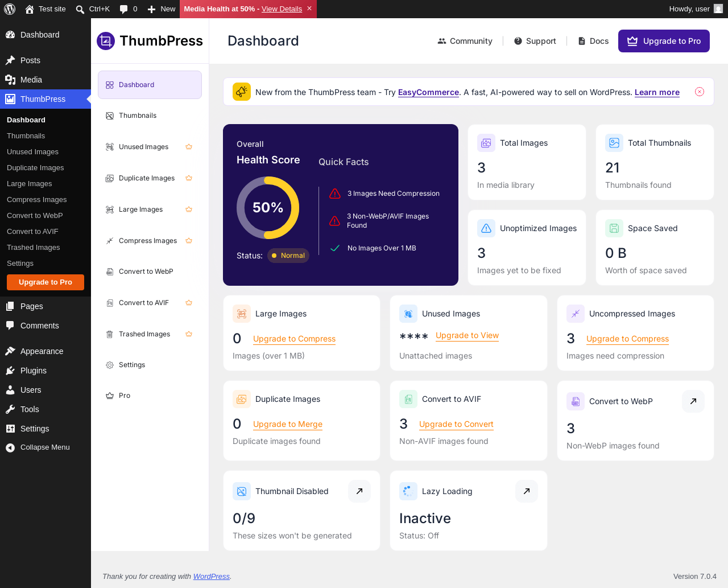
Task: Open Settings in ThumbPress panel menu
Action: [150, 365]
